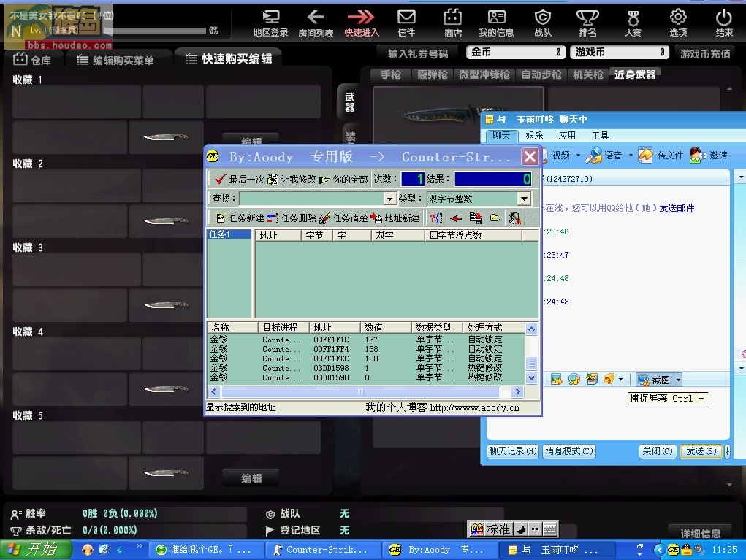Screen dimensions: 746x560
Task: Open 工具 menu in QQ chat window
Action: point(600,136)
